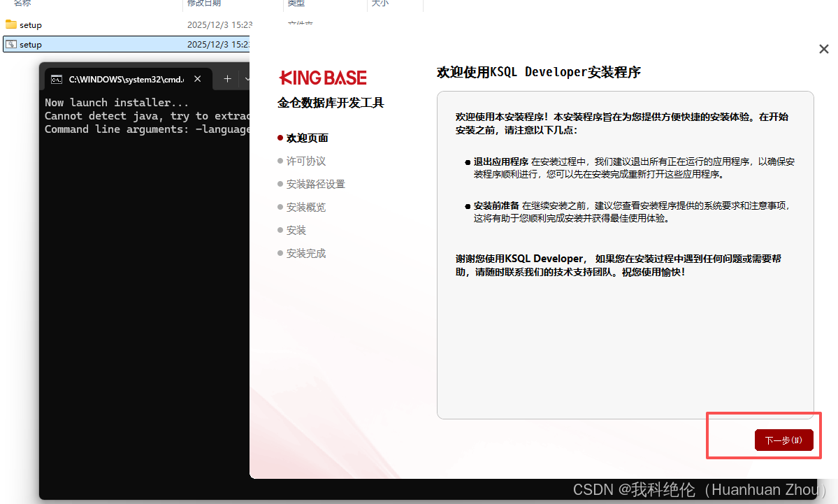
Task: Click the 安装前准备 bullet text
Action: pyautogui.click(x=496, y=206)
